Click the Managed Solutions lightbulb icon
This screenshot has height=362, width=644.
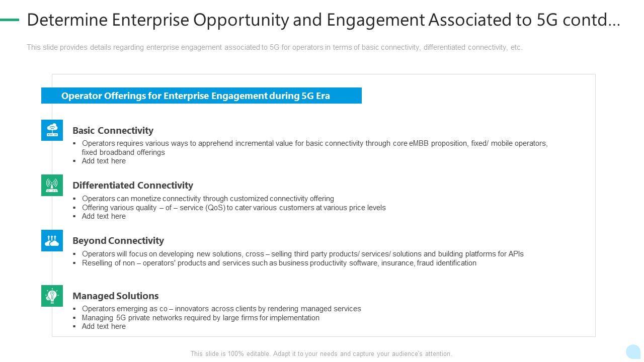pyautogui.click(x=52, y=296)
